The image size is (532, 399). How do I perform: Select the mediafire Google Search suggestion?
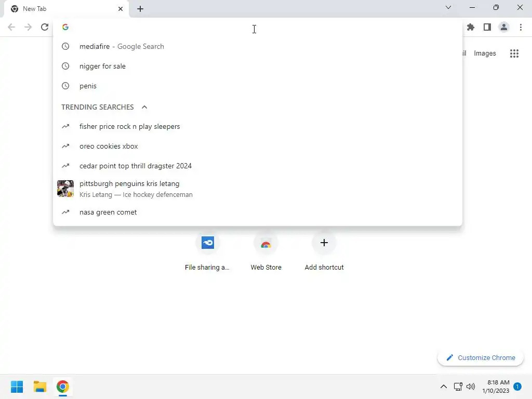[x=258, y=46]
